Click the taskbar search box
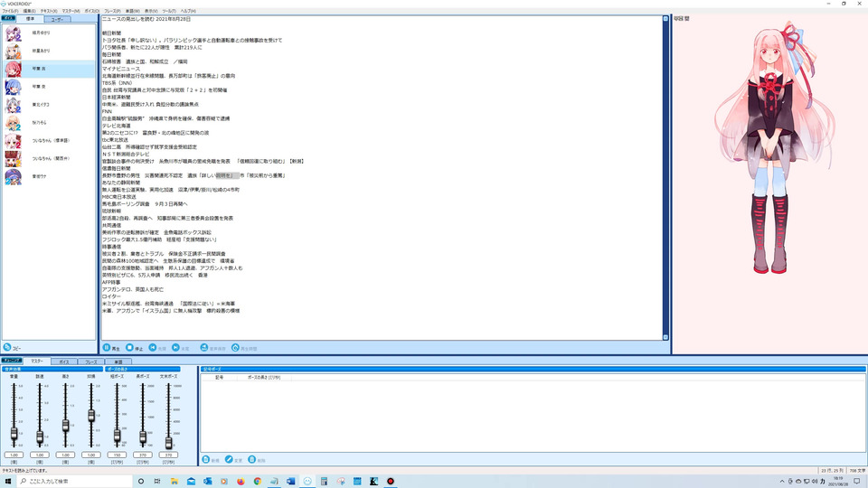This screenshot has width=868, height=488. (x=75, y=482)
